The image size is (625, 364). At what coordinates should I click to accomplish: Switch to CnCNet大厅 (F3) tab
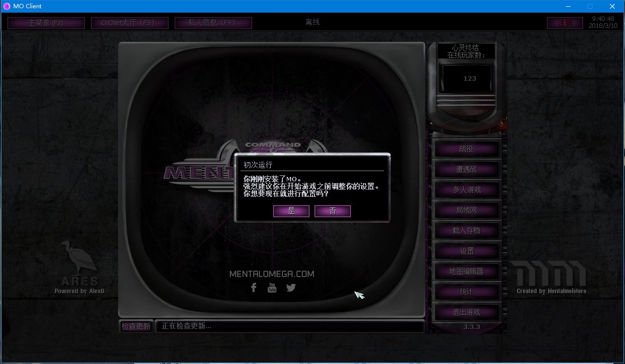tap(130, 23)
